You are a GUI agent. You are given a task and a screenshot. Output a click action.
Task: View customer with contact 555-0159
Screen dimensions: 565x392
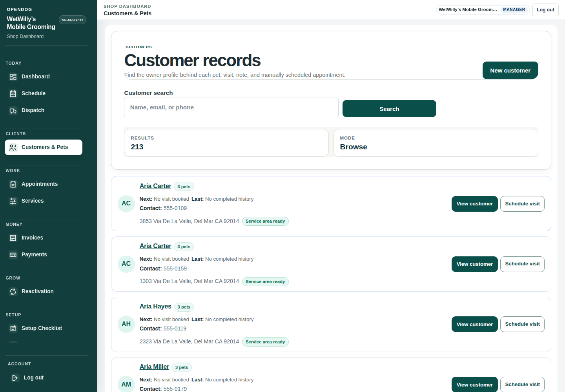pos(474,264)
